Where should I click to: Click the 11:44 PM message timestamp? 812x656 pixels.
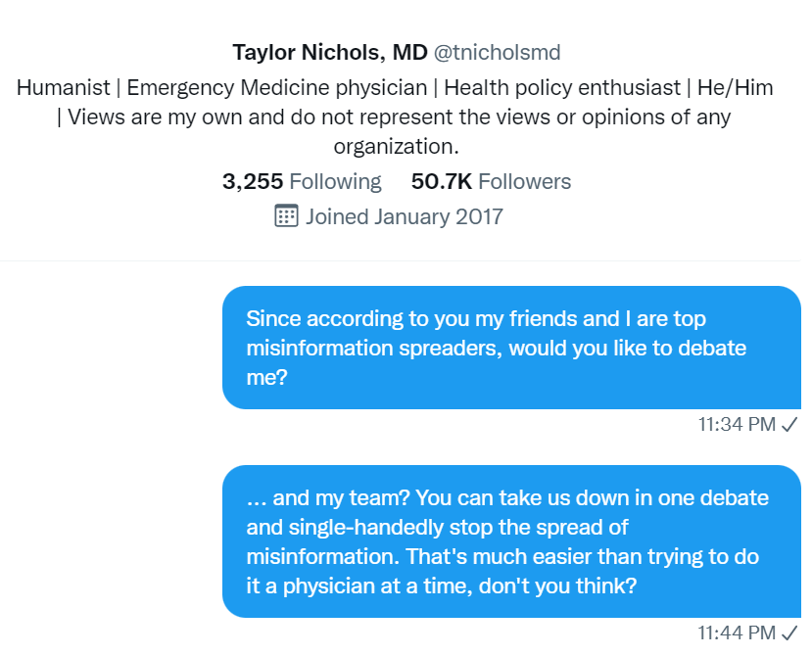coord(737,633)
